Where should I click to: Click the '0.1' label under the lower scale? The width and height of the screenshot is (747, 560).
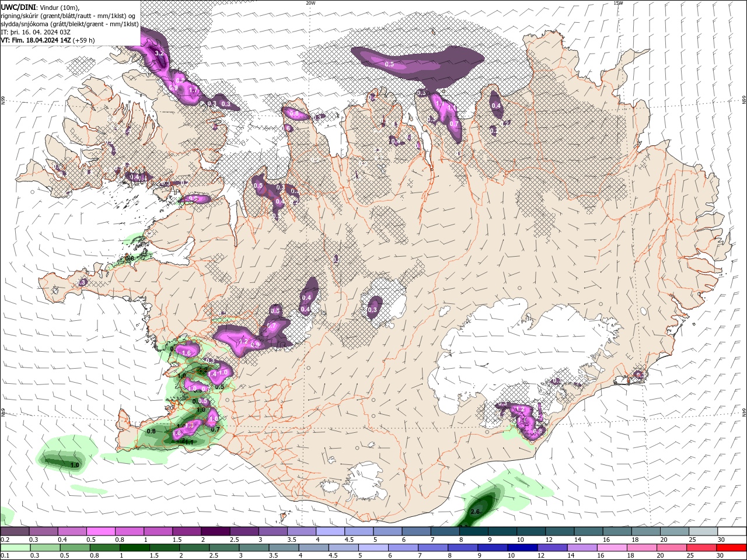tap(5, 556)
